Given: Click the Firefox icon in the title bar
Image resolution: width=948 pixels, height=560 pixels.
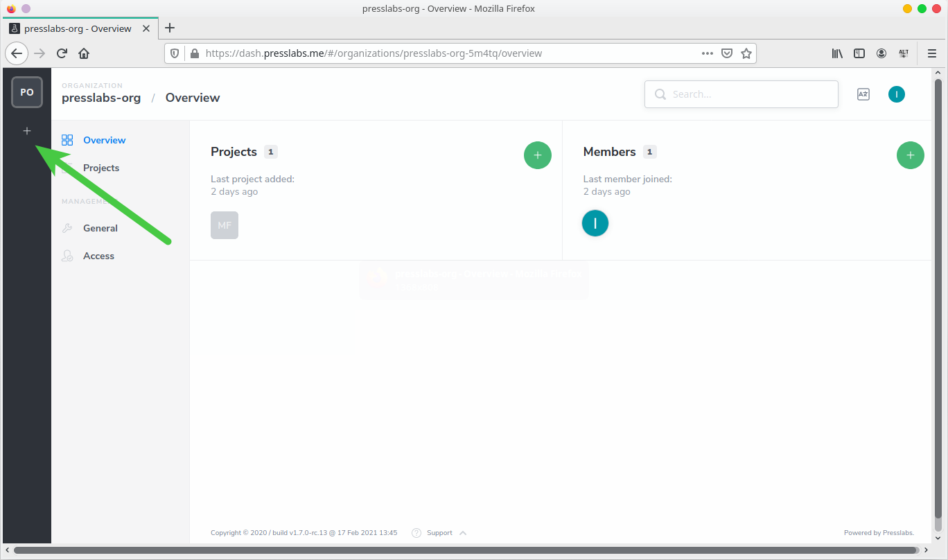Looking at the screenshot, I should (x=11, y=8).
